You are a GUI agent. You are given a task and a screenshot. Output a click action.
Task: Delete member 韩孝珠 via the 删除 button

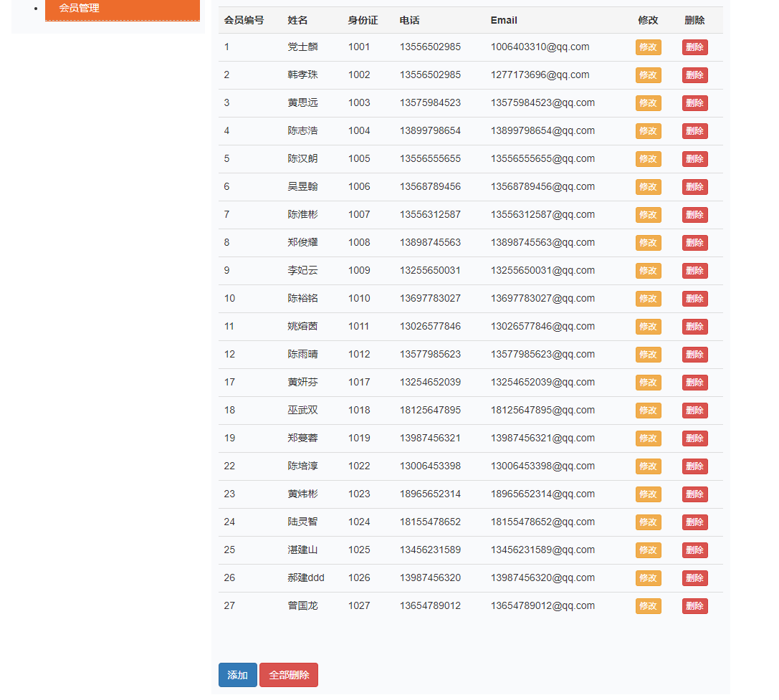click(x=694, y=75)
